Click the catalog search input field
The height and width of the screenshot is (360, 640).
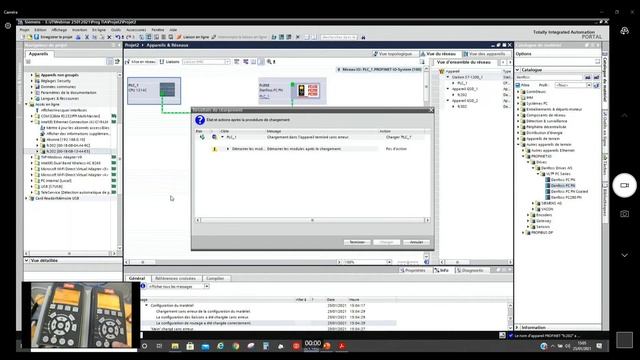pos(549,77)
